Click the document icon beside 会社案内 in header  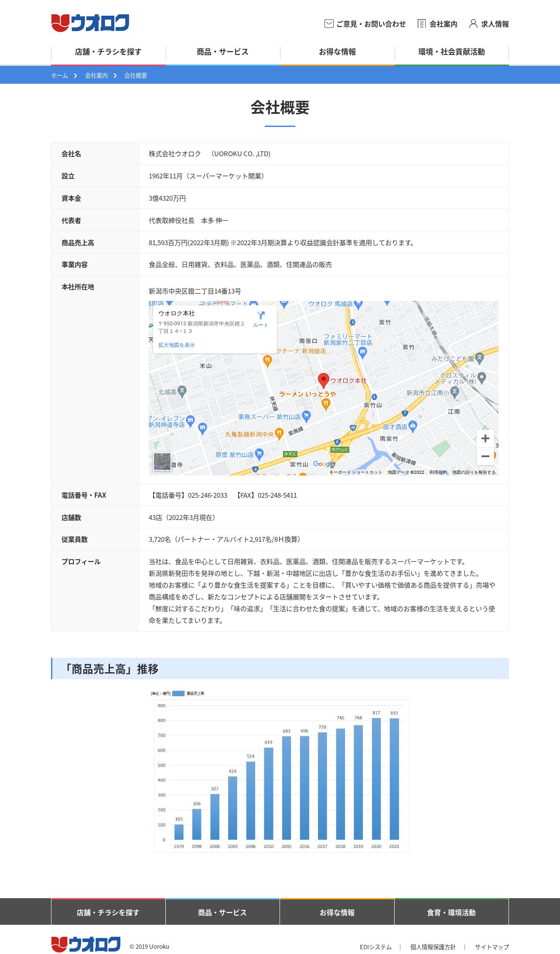coord(421,24)
